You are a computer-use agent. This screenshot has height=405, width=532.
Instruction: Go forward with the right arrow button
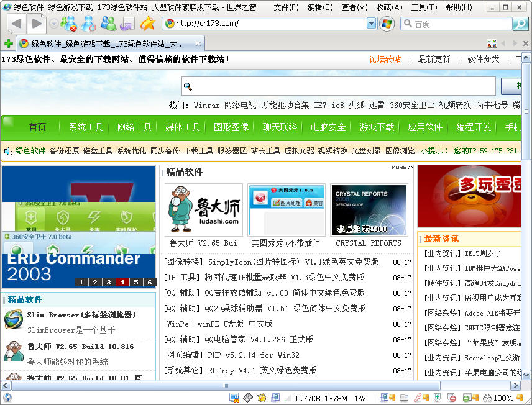36,24
